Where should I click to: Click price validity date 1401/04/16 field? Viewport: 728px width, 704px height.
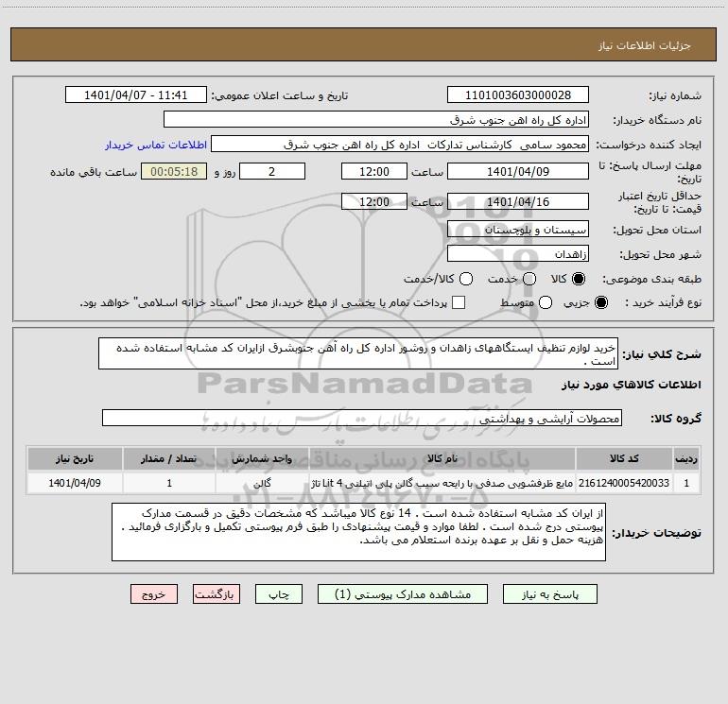(x=518, y=201)
